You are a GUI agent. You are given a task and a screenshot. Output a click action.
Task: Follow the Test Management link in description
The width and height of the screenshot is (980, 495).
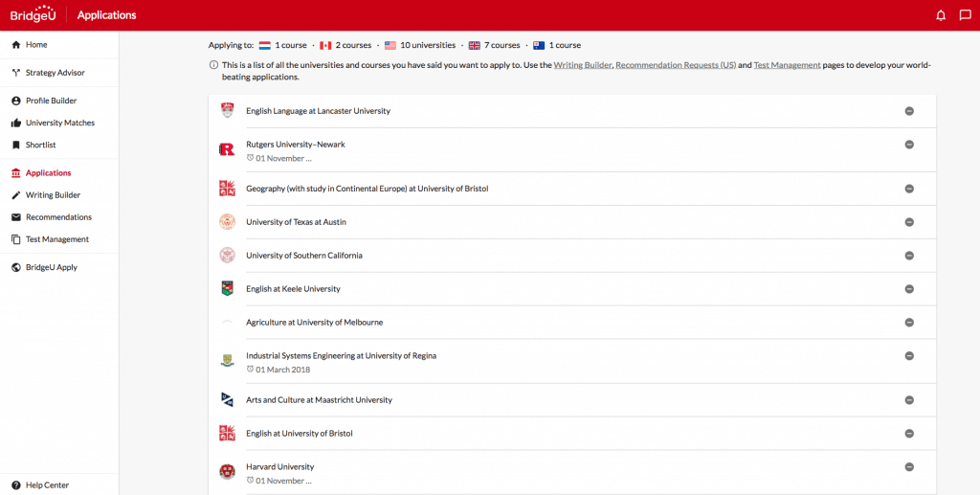[787, 65]
